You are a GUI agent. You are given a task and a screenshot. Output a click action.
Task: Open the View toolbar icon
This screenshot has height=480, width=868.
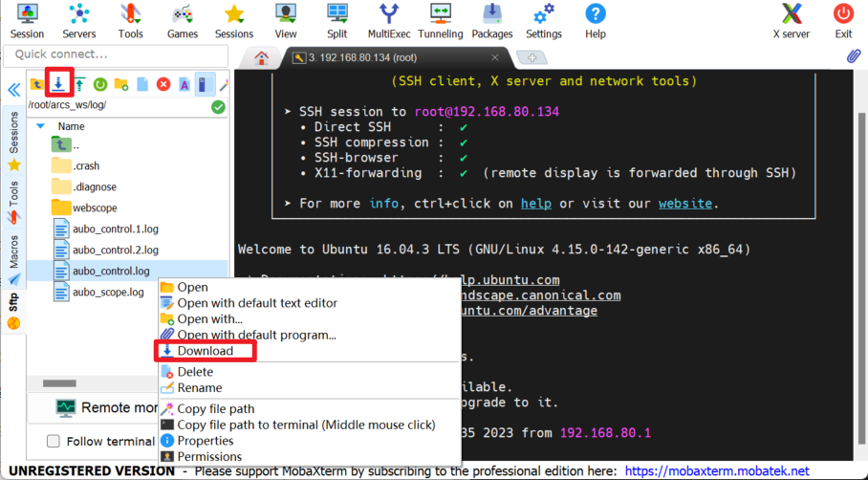(286, 21)
